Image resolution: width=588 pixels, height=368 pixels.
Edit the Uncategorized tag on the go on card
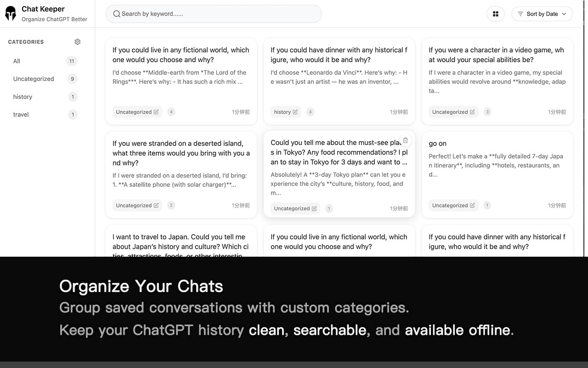(x=474, y=205)
